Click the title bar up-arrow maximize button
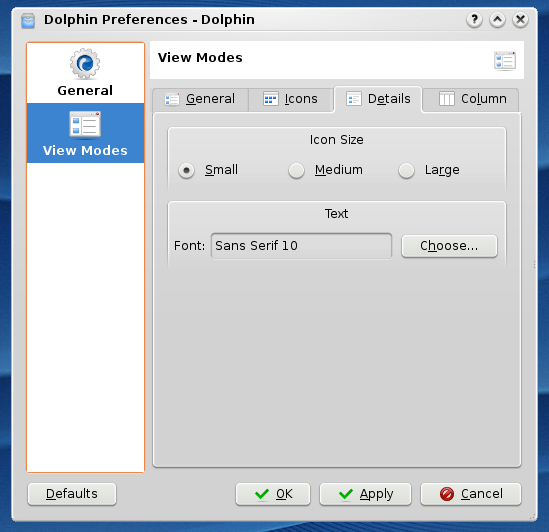Viewport: 549px width, 532px height. tap(497, 20)
